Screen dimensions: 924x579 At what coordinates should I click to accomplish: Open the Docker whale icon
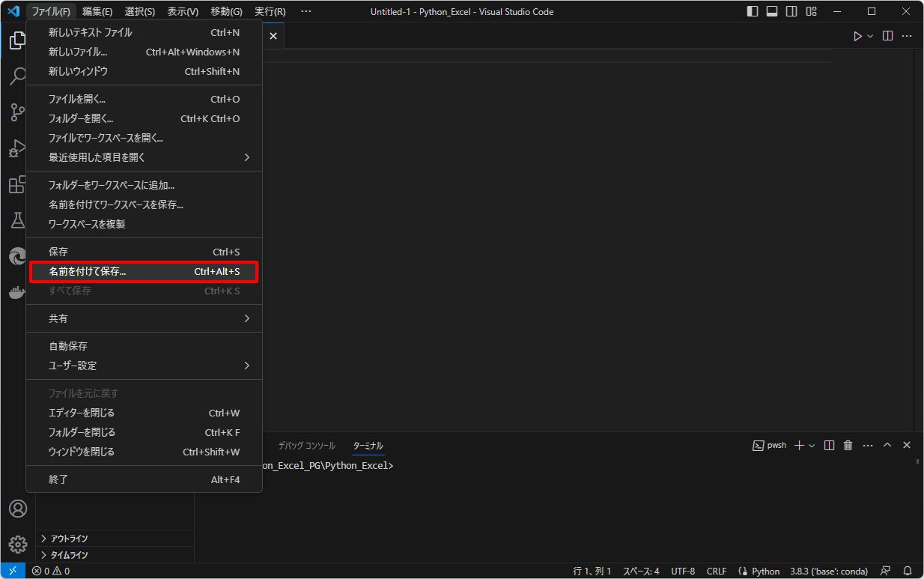[x=17, y=292]
